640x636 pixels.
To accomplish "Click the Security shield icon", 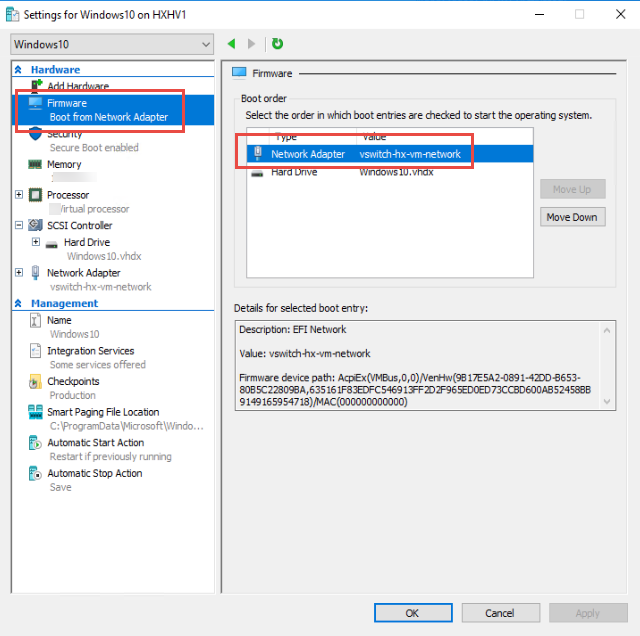I will click(x=36, y=134).
